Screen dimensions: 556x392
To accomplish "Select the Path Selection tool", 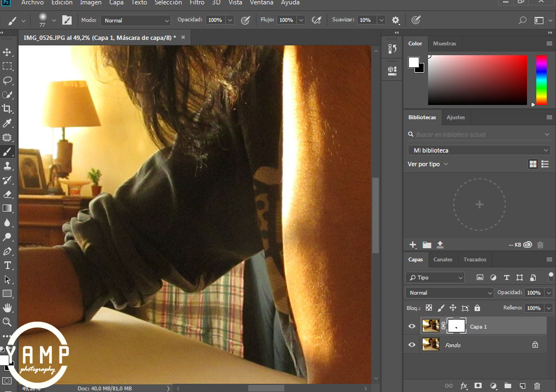I will tap(7, 279).
